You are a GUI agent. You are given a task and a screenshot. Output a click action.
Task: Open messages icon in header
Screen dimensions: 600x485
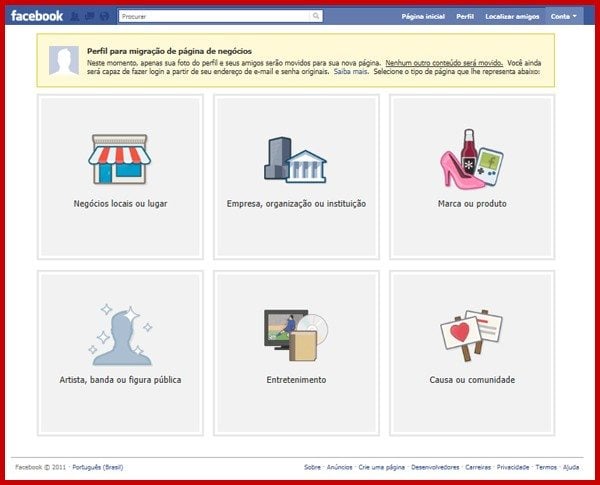[x=90, y=16]
